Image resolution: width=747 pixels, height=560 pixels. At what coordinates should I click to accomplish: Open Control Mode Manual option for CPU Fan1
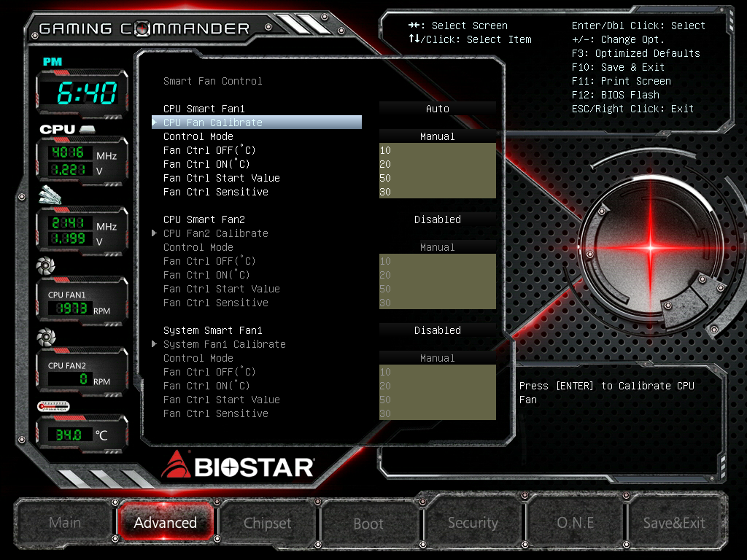point(438,136)
